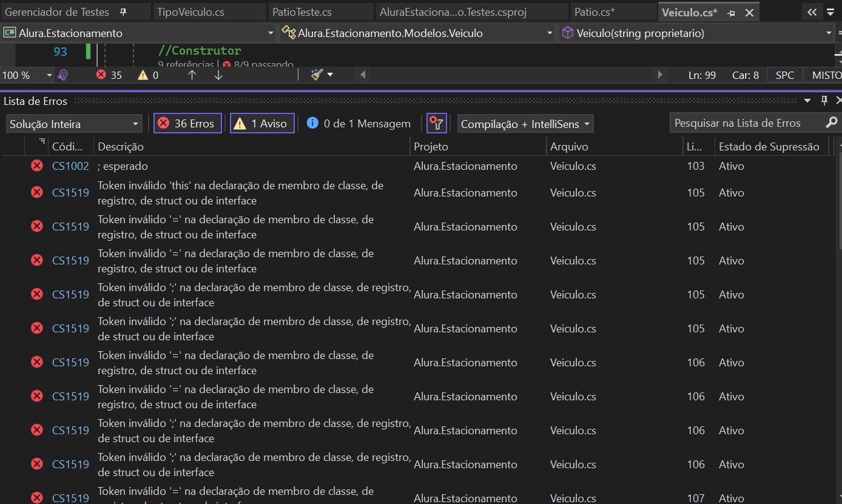842x504 pixels.
Task: Click the search magnifier icon in error list
Action: [831, 123]
